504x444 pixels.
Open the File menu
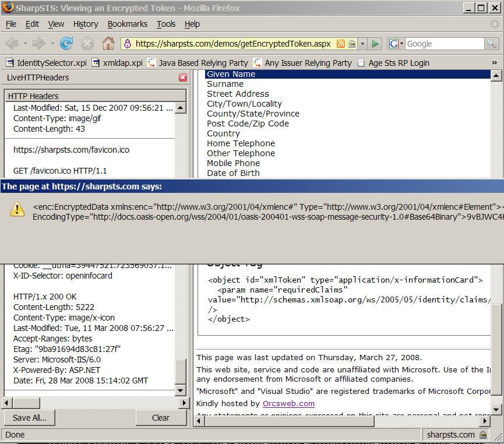click(x=11, y=24)
